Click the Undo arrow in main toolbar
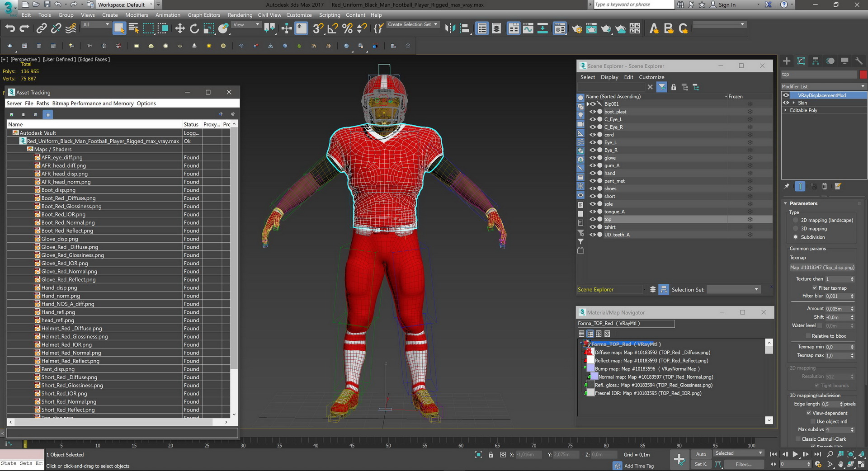 (x=10, y=28)
